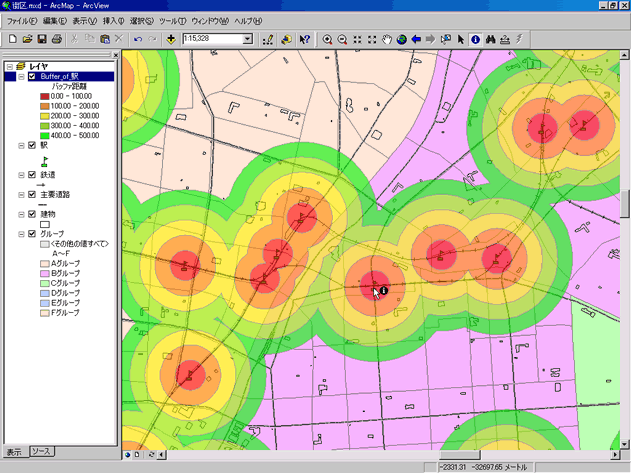Screen dimensions: 631x473
Task: Collapse the 建物 layer legend
Action: (21, 215)
